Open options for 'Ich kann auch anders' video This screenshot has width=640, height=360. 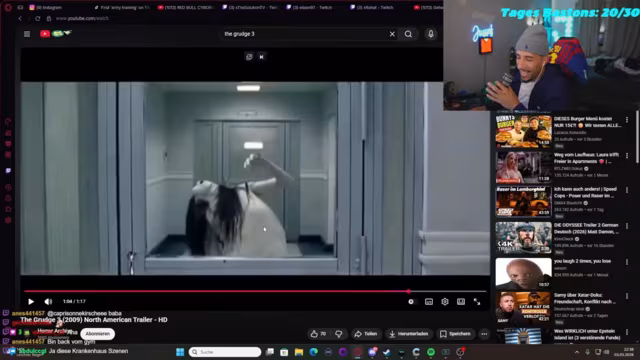(x=627, y=190)
